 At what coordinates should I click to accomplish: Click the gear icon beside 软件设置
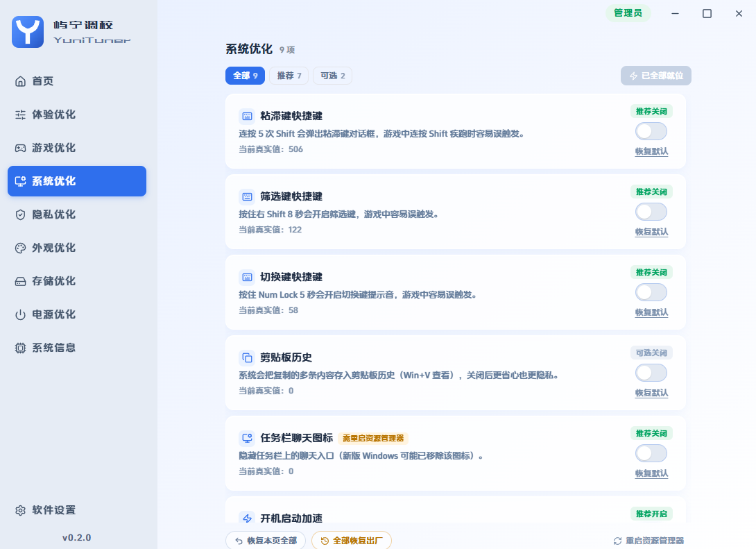(x=20, y=510)
